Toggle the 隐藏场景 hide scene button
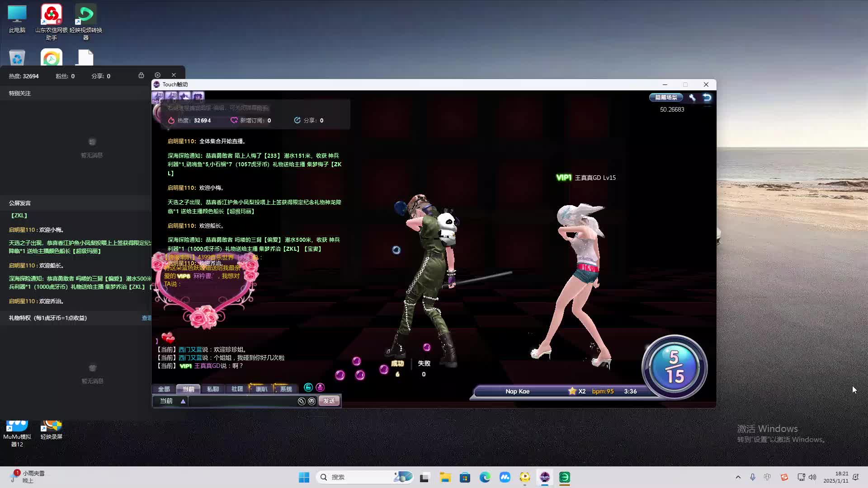The width and height of the screenshot is (868, 488). point(666,98)
